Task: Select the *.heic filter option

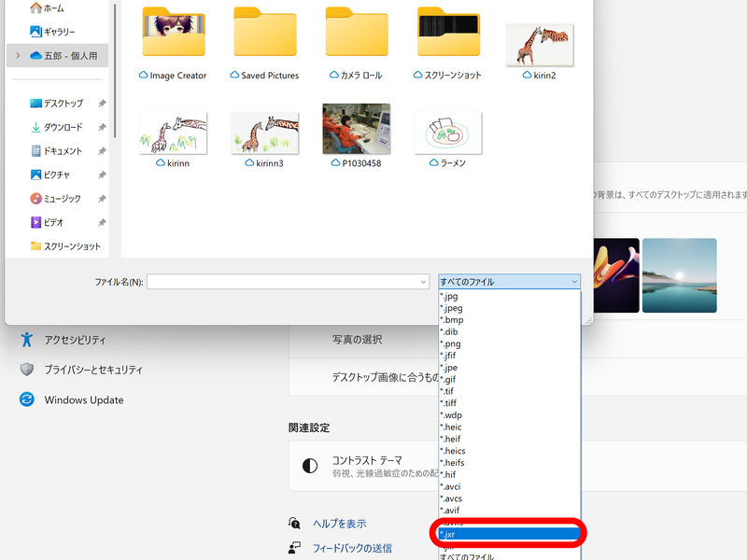Action: coord(467,427)
